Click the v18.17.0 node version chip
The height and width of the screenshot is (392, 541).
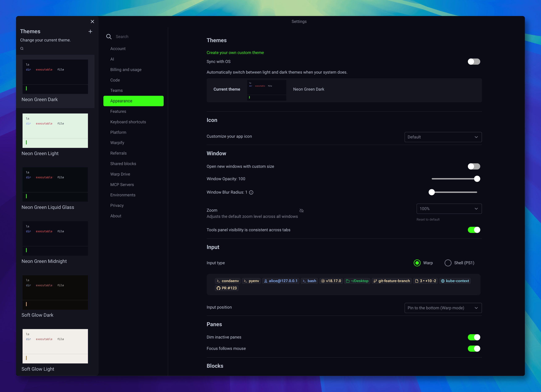tap(331, 281)
